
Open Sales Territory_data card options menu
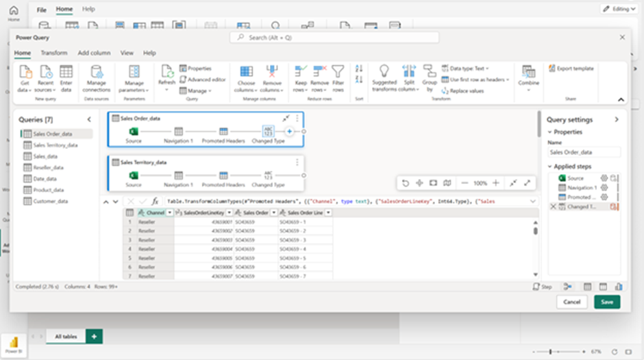297,163
